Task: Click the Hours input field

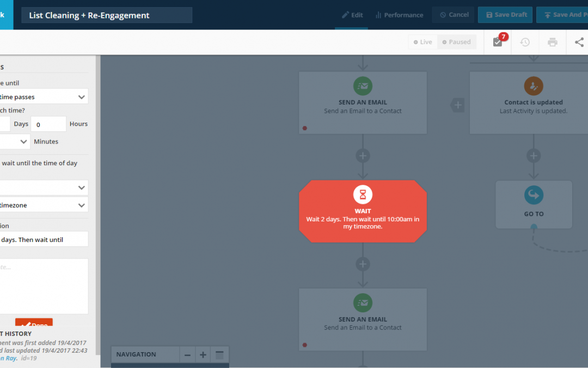Action: pyautogui.click(x=48, y=124)
